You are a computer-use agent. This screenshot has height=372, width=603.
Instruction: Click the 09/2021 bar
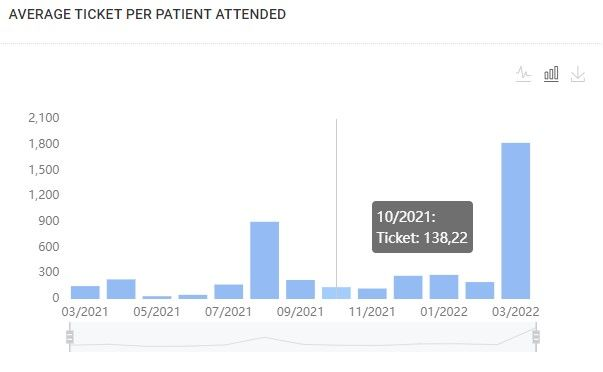pyautogui.click(x=300, y=289)
